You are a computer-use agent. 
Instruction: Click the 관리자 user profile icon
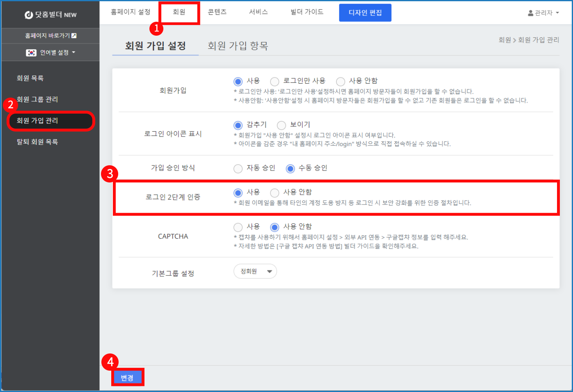530,13
